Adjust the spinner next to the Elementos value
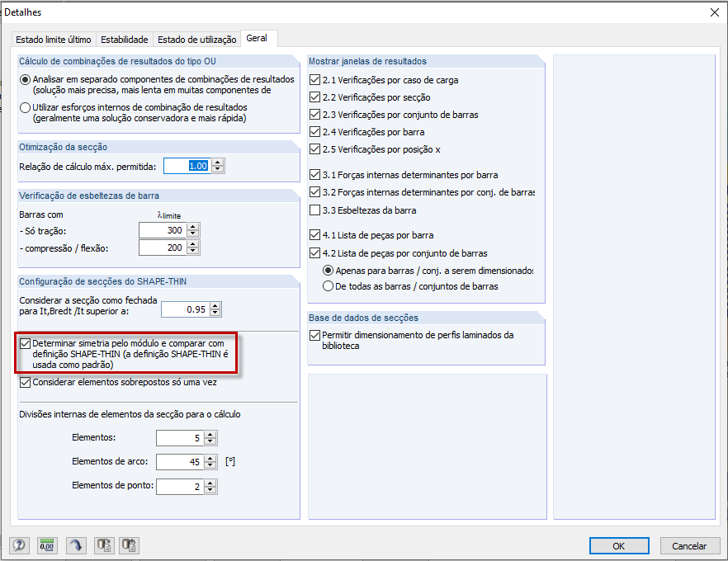728x561 pixels. [210, 438]
